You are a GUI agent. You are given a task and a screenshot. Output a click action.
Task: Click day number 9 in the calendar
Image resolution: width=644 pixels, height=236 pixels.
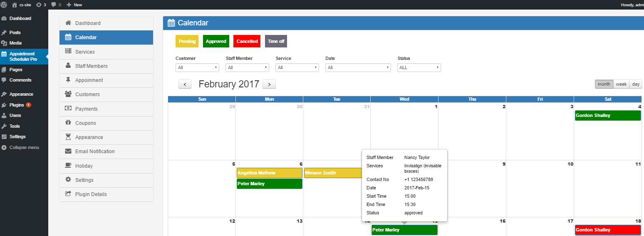(504, 164)
